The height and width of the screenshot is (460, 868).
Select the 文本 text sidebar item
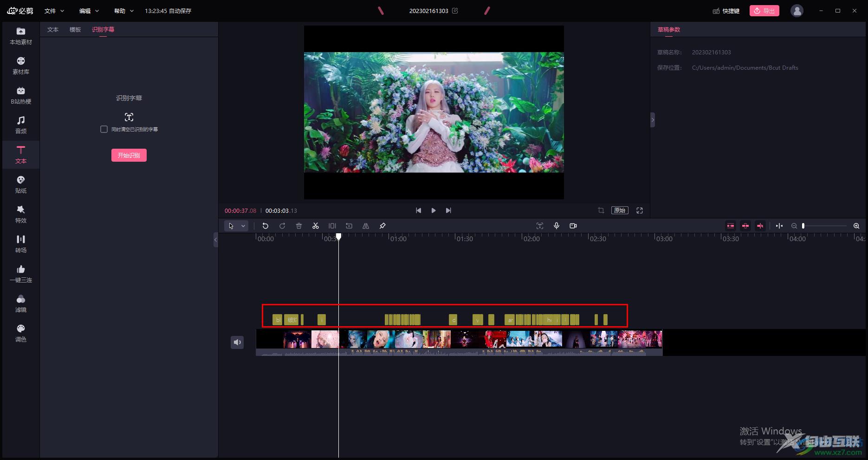pos(21,155)
